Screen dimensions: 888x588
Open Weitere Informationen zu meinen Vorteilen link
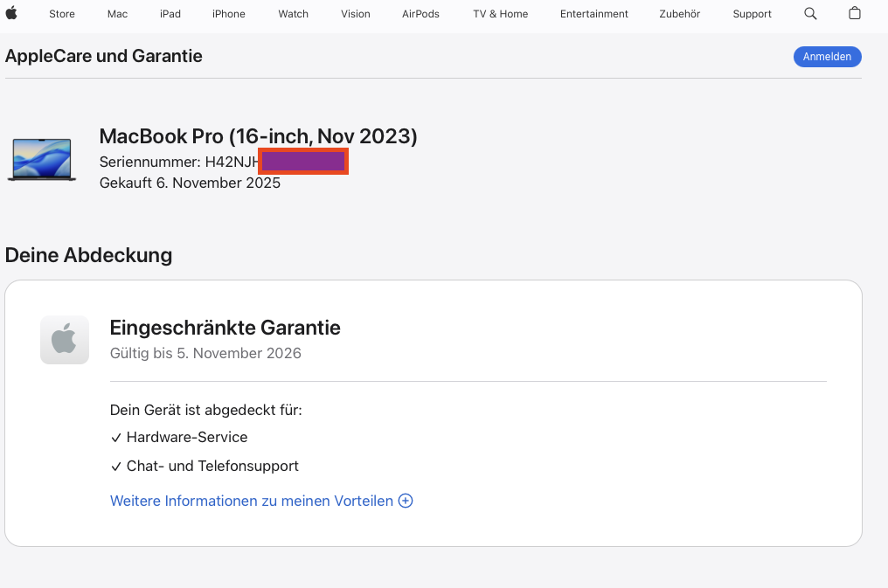point(252,501)
